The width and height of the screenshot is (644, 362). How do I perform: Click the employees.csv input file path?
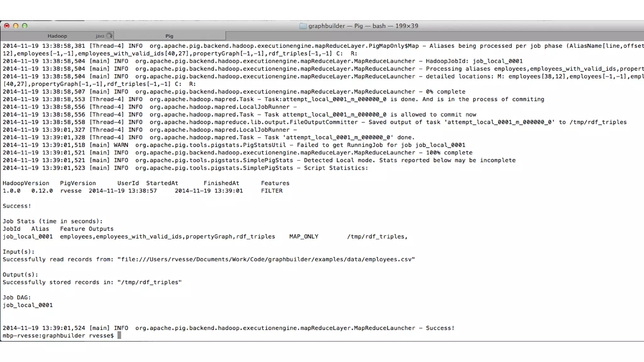tap(266, 260)
